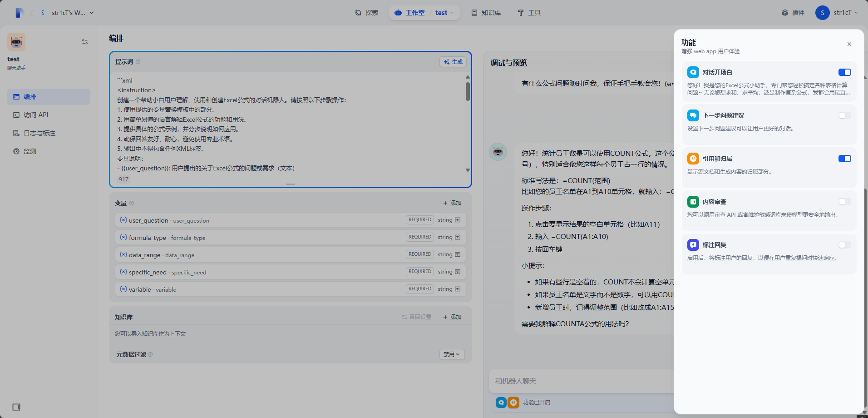Click the Dify logo icon
This screenshot has height=418, width=868.
click(19, 13)
